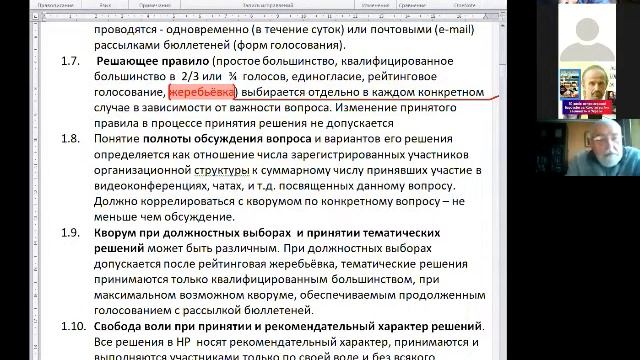Click the line "допускается после рейтинговая жеребьёвка"
The height and width of the screenshot is (360, 640).
tap(281, 264)
